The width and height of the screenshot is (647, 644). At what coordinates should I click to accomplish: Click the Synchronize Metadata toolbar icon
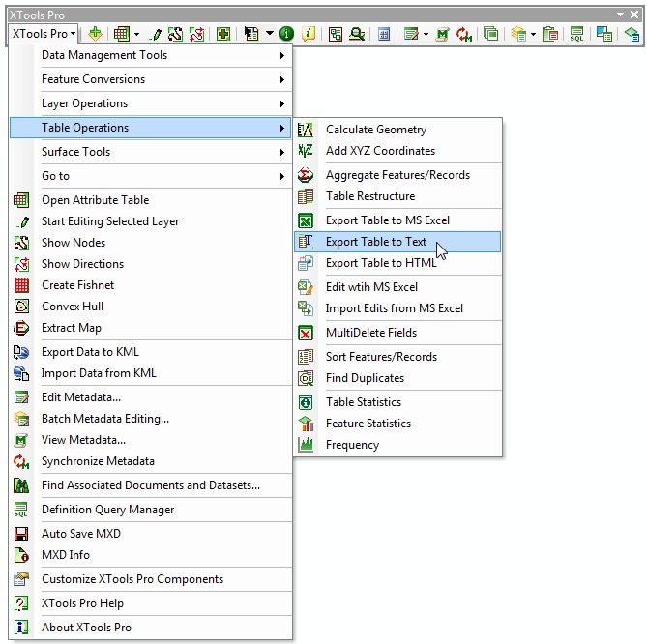464,34
